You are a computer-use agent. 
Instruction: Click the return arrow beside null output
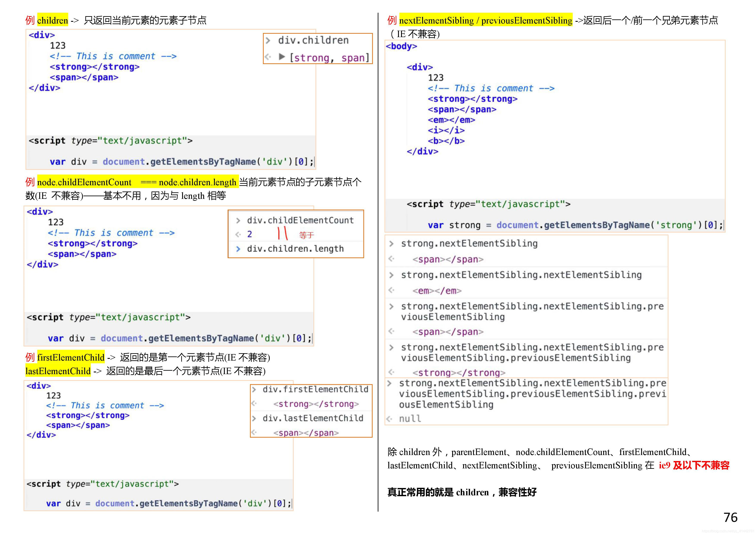point(389,419)
